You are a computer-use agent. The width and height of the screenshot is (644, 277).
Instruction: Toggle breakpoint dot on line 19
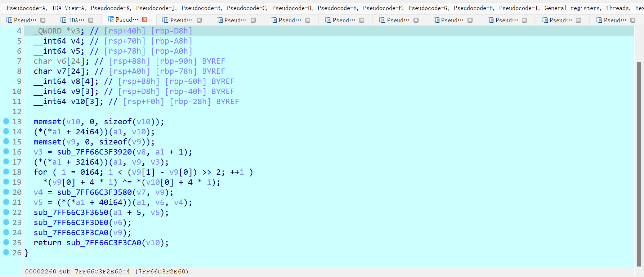[x=6, y=182]
